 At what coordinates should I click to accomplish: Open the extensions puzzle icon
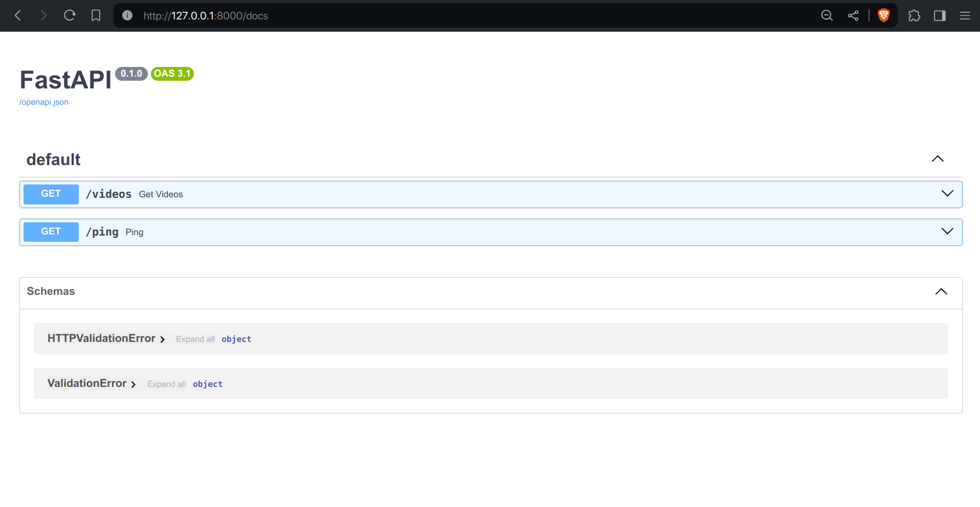pyautogui.click(x=914, y=15)
